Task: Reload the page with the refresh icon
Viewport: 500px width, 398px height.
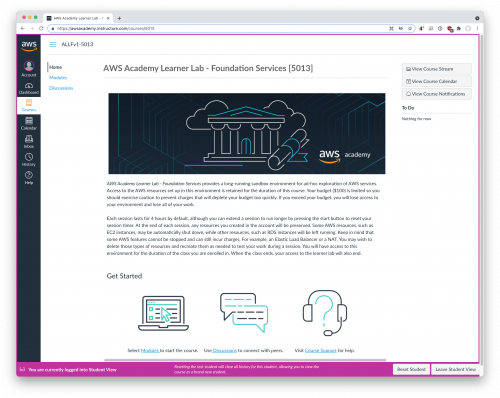Action: [x=41, y=28]
